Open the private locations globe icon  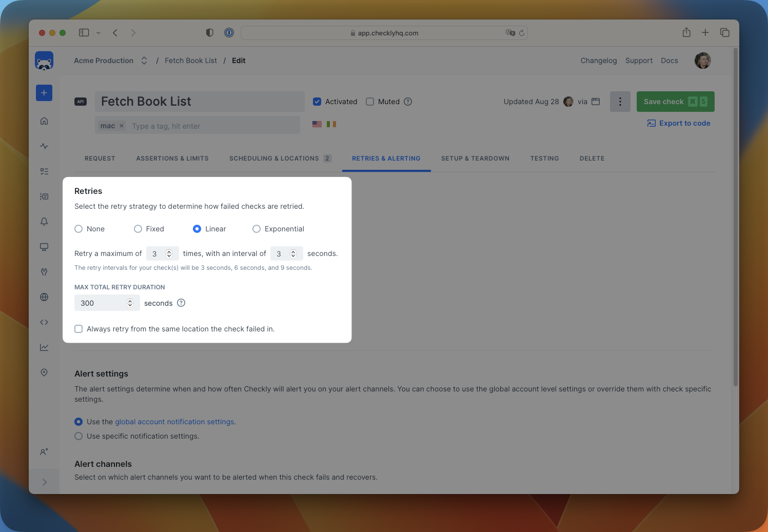tap(44, 297)
